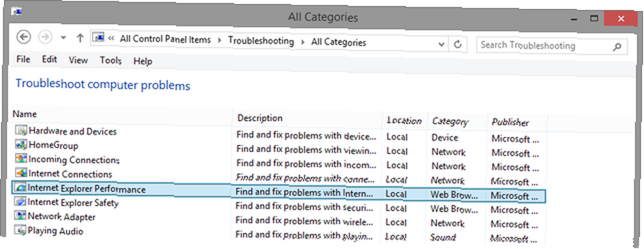
Task: Click the 'Troubleshoot computer problems' heading
Action: [x=102, y=85]
